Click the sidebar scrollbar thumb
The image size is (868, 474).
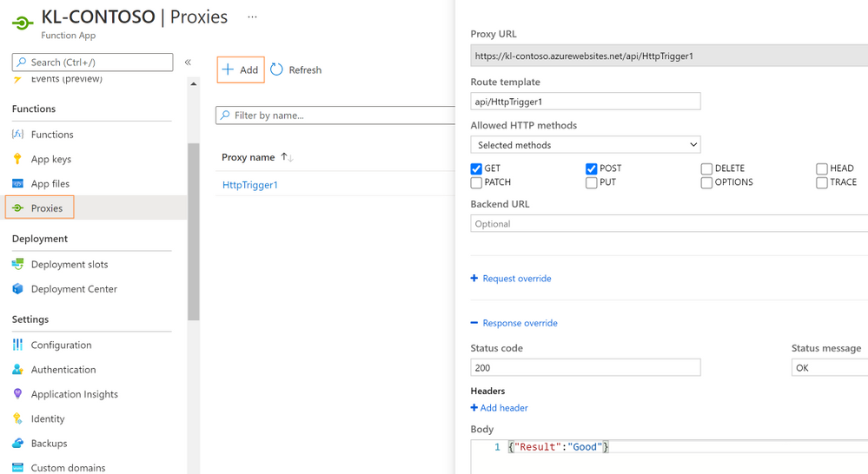tap(193, 232)
